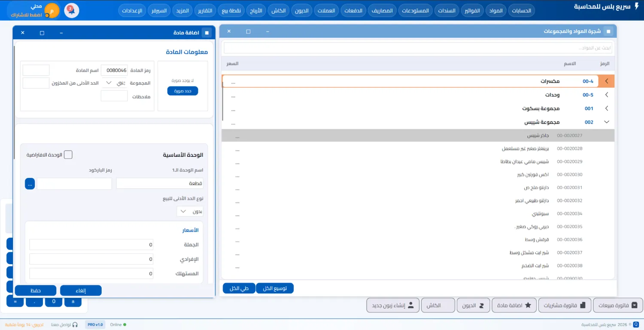Click the equals key on the calculator

point(15,302)
